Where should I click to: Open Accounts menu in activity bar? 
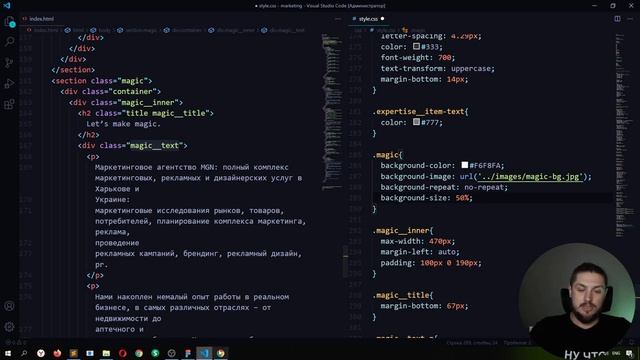pos(9,306)
